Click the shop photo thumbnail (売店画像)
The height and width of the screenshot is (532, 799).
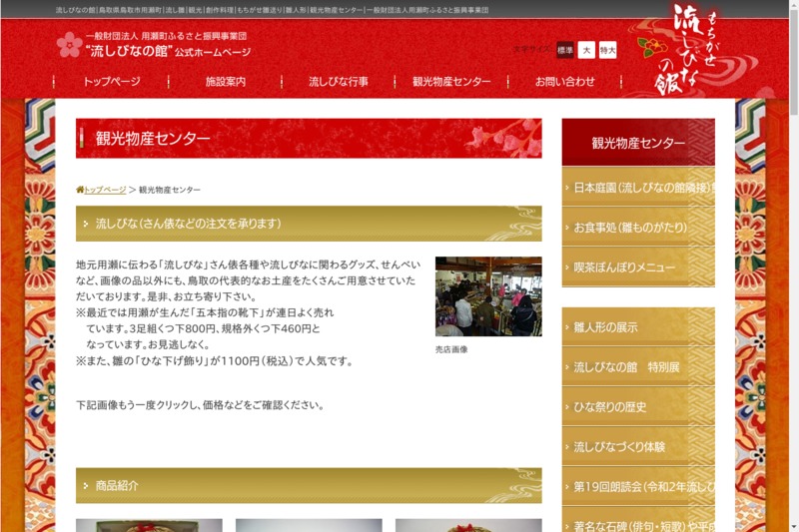488,296
